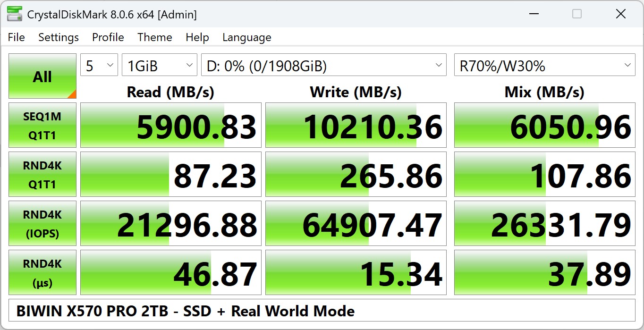Select the SEQ1M mix value 6050.96
644x330 pixels.
pyautogui.click(x=545, y=126)
